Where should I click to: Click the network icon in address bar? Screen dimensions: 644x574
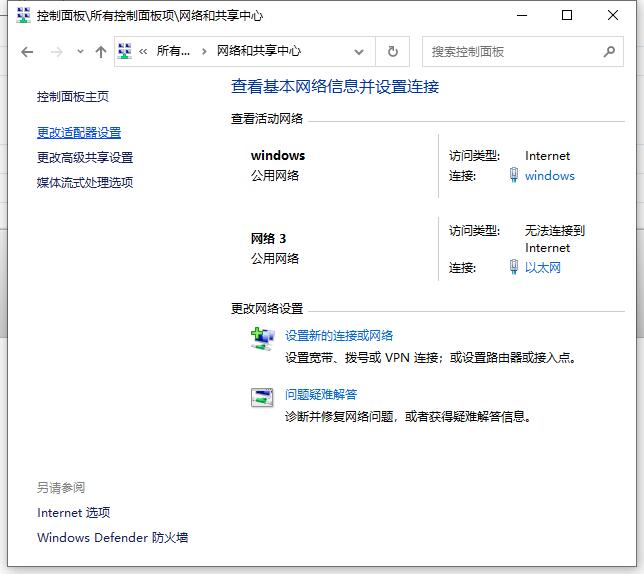click(125, 51)
